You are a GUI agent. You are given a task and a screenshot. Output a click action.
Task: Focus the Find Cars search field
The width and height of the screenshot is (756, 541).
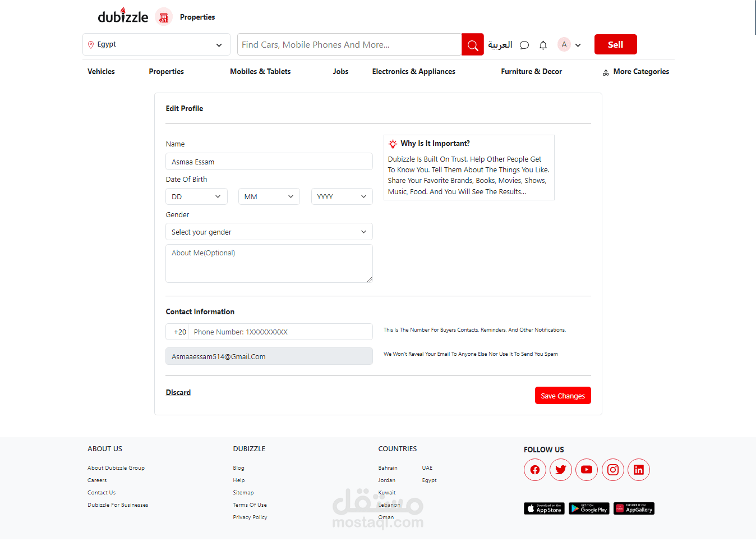tap(349, 44)
